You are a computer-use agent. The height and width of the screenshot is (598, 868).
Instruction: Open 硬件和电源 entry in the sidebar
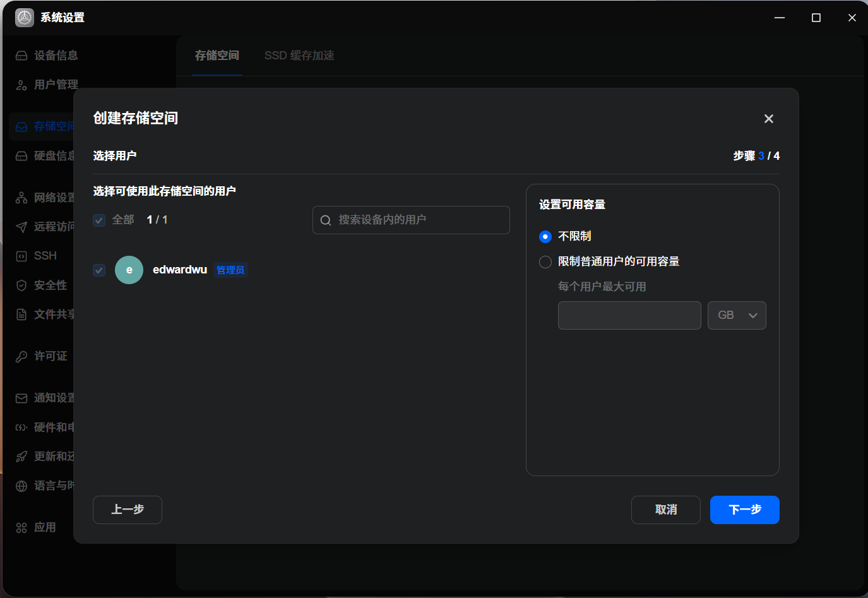(x=45, y=428)
